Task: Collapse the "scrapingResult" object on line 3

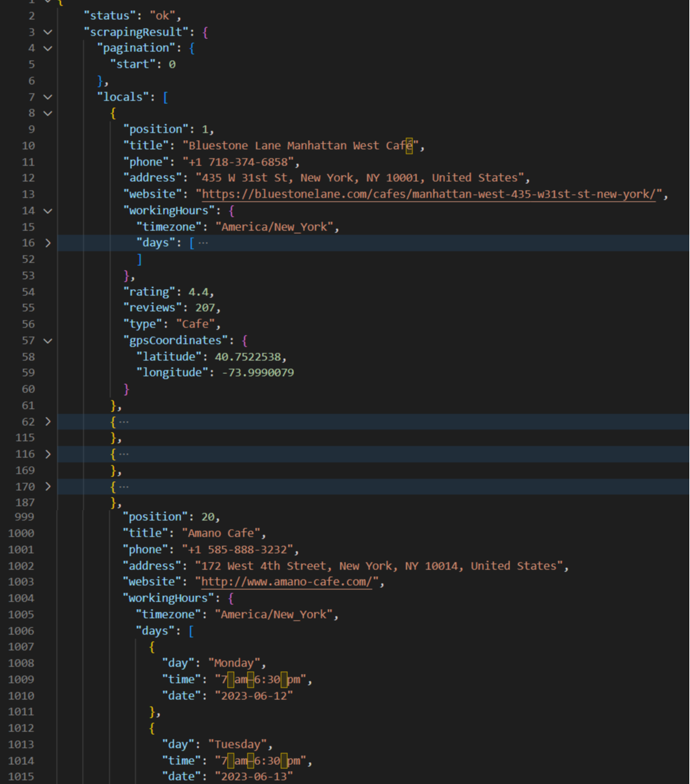Action: (47, 32)
